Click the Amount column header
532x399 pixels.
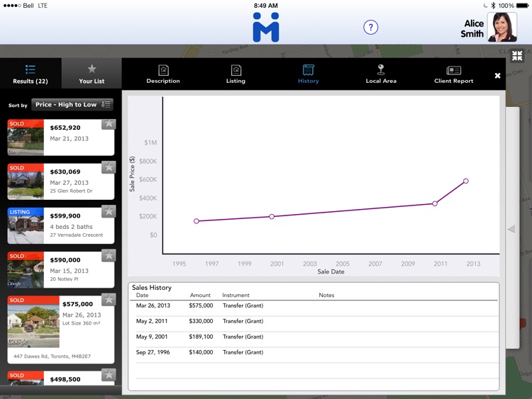200,296
